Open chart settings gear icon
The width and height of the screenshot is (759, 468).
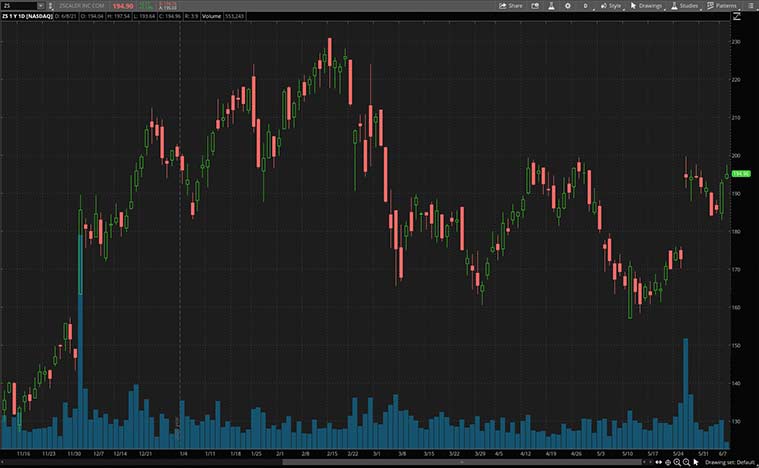click(567, 6)
